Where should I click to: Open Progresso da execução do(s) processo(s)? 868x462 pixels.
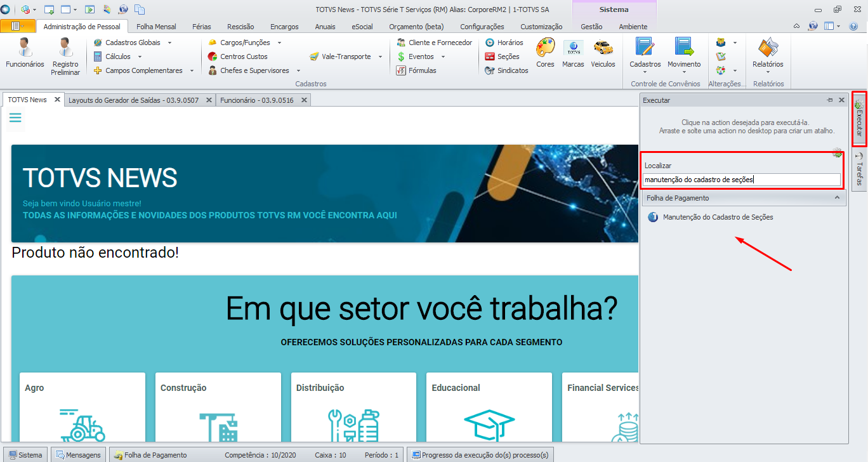481,455
